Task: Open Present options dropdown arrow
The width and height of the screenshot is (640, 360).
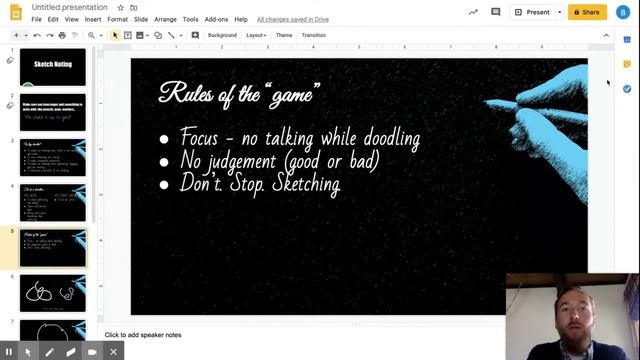Action: point(560,12)
